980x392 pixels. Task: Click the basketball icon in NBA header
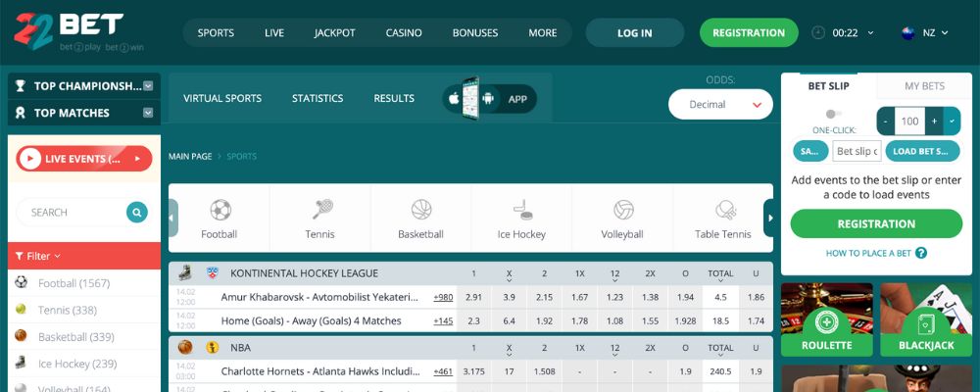click(x=185, y=347)
